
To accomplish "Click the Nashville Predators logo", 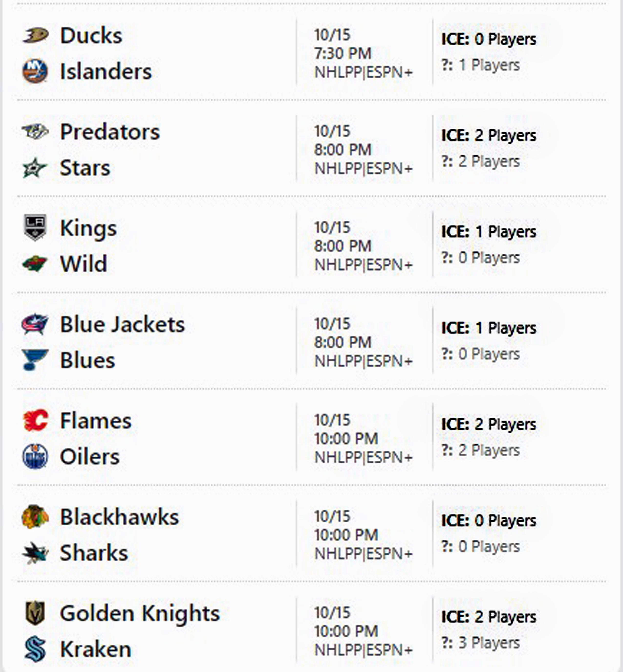I will [35, 131].
